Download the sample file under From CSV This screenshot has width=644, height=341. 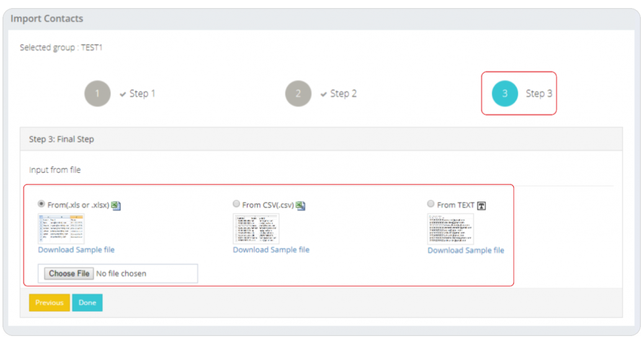[x=271, y=250]
